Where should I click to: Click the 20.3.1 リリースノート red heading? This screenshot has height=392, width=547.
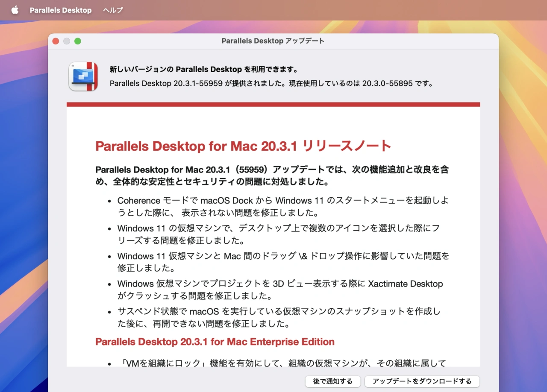243,146
